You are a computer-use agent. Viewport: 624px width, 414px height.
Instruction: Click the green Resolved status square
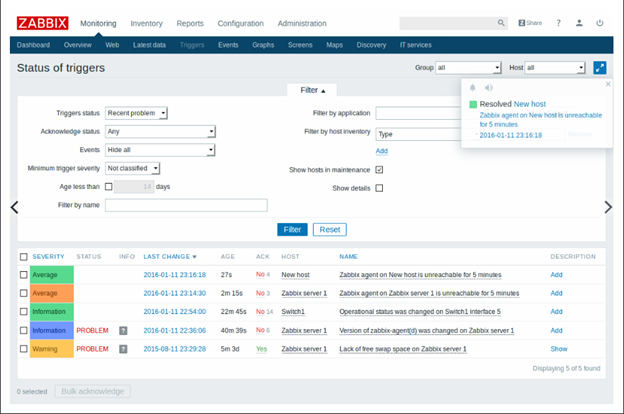click(x=473, y=104)
